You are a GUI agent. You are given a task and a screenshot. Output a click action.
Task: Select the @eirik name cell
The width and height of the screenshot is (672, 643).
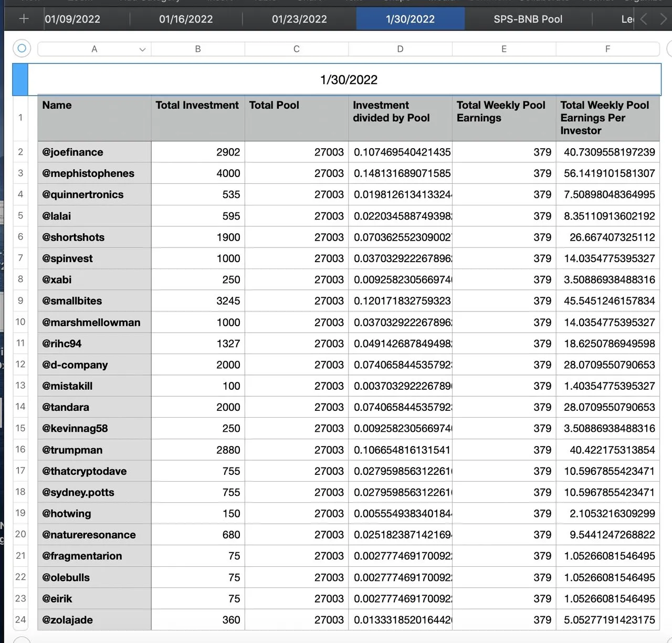click(94, 598)
